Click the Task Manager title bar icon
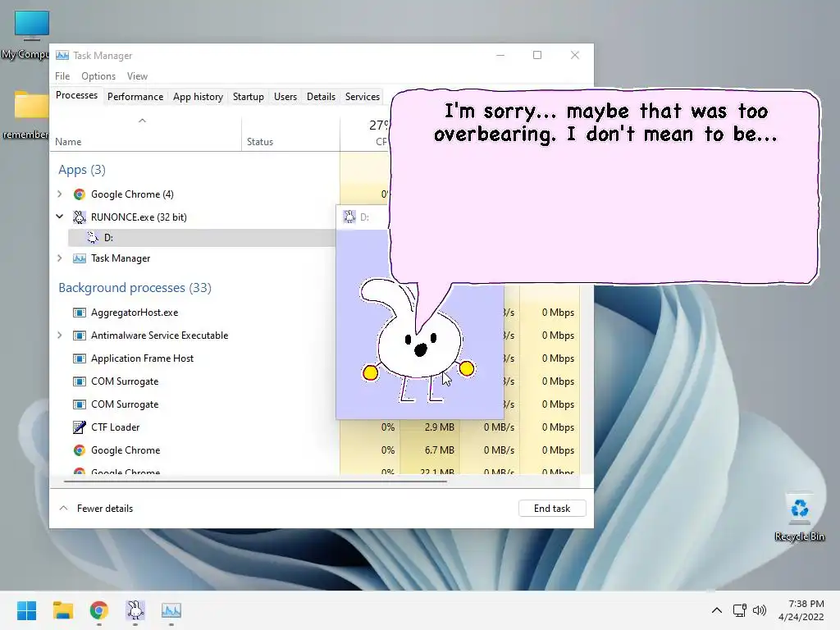 62,55
